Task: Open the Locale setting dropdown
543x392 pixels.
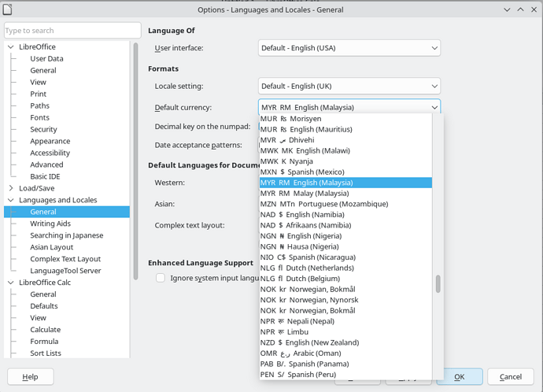Action: (x=349, y=86)
